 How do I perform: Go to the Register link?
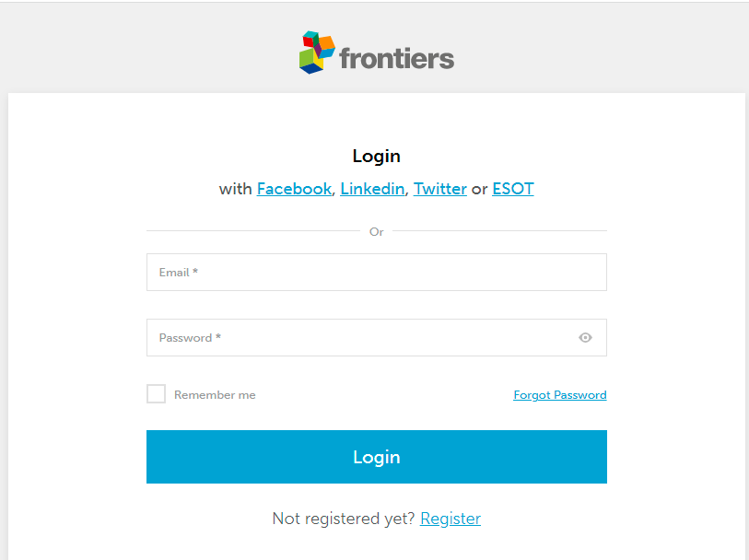tap(451, 519)
